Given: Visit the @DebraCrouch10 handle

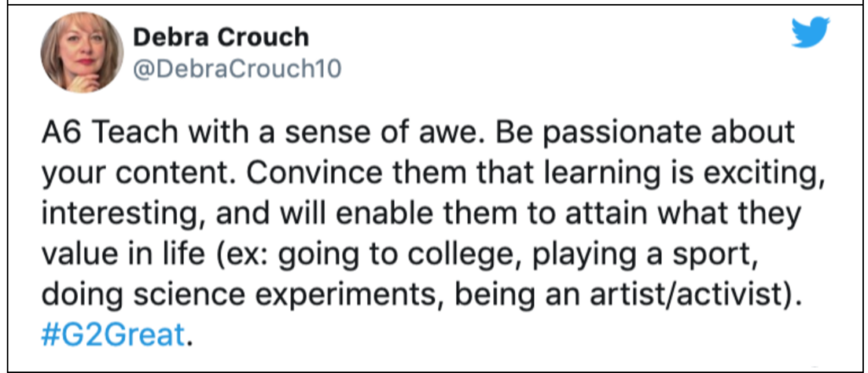Looking at the screenshot, I should point(237,70).
